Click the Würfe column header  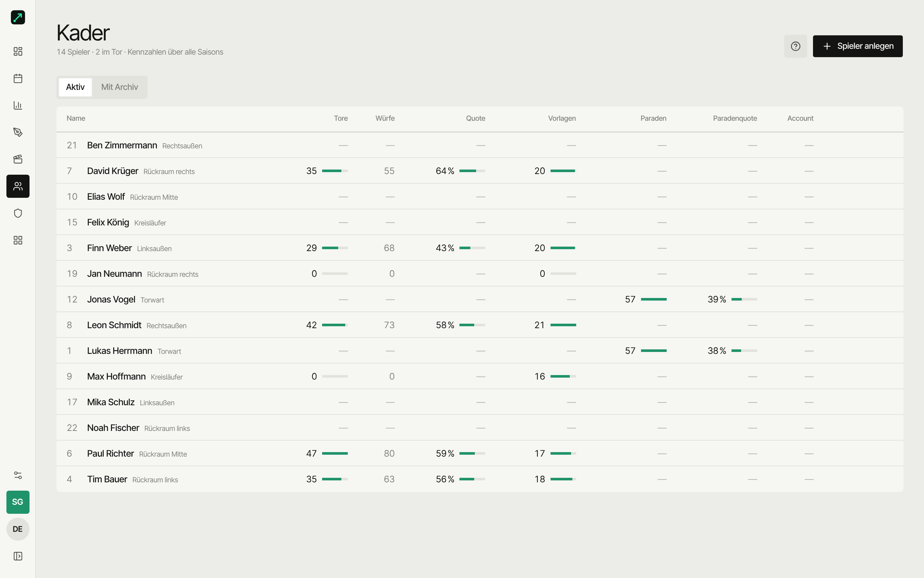coord(385,118)
